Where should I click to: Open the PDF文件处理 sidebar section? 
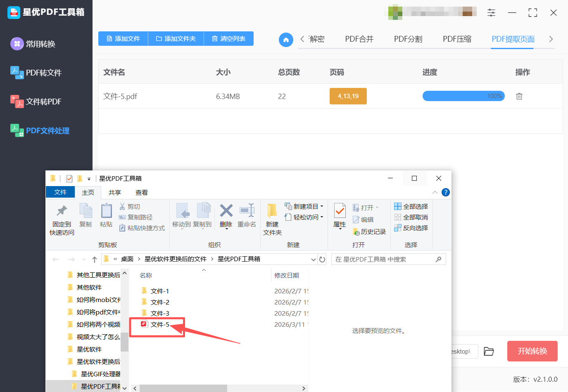(40, 130)
